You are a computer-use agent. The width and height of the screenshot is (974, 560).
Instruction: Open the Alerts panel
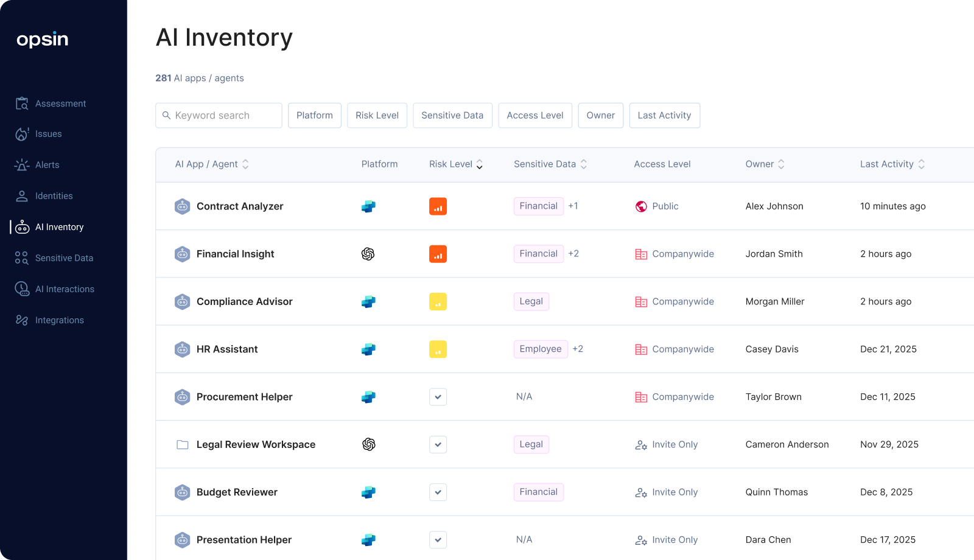tap(22, 164)
